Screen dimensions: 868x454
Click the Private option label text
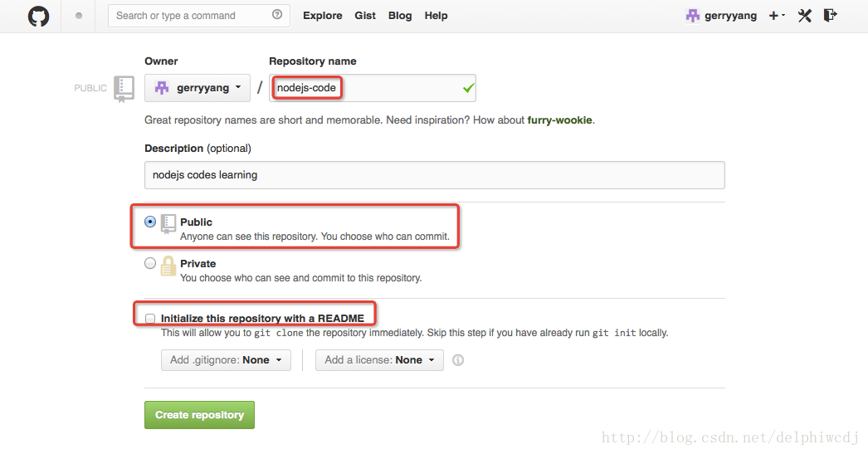tap(197, 264)
